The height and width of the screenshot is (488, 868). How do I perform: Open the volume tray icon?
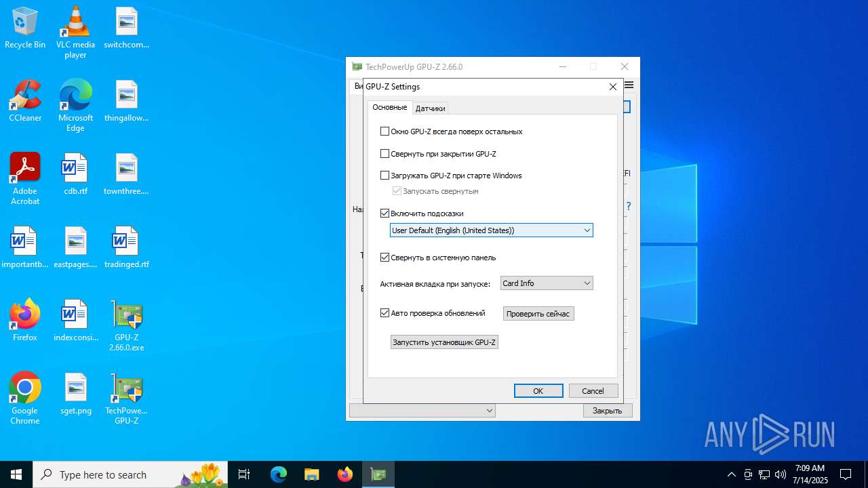780,474
